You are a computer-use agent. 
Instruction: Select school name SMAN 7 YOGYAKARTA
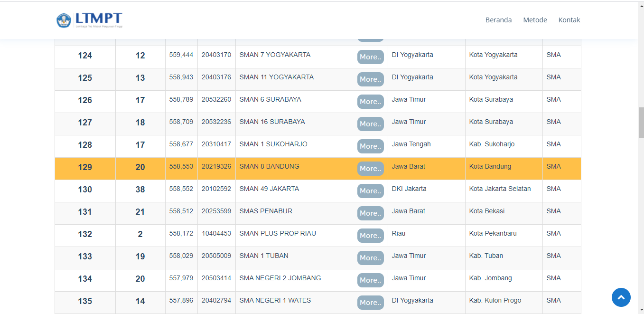tap(275, 55)
